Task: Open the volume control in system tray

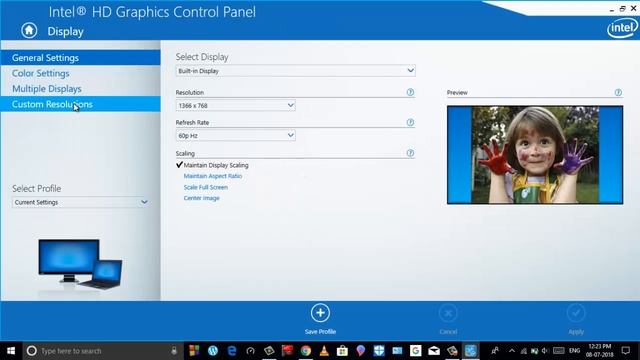Action: (x=544, y=351)
